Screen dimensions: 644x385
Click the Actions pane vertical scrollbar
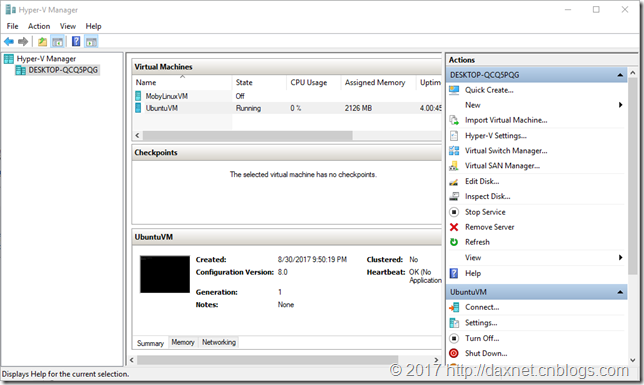(x=632, y=177)
